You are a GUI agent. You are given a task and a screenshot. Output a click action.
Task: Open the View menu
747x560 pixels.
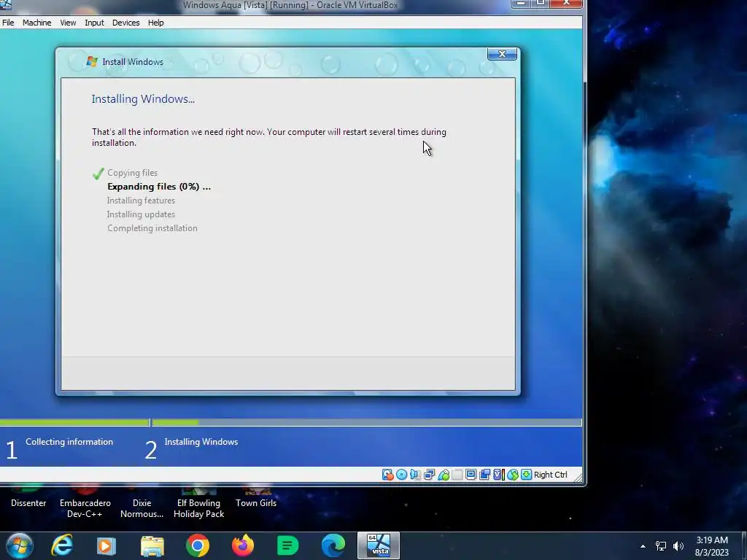pyautogui.click(x=68, y=23)
